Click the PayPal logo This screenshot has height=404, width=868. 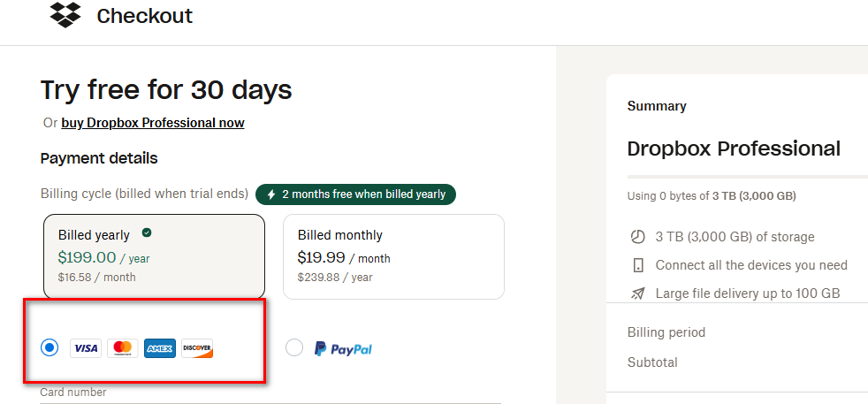click(x=343, y=349)
